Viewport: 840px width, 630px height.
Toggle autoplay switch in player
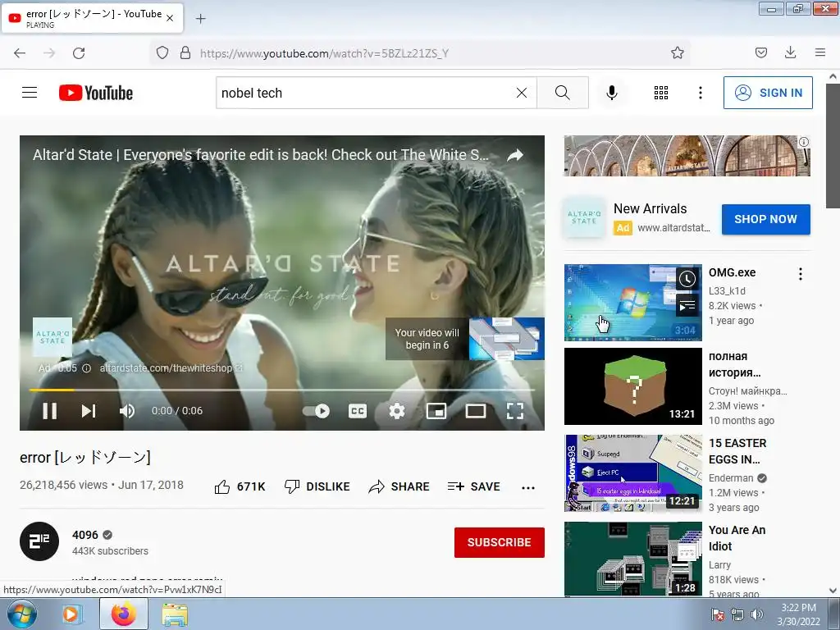click(317, 411)
